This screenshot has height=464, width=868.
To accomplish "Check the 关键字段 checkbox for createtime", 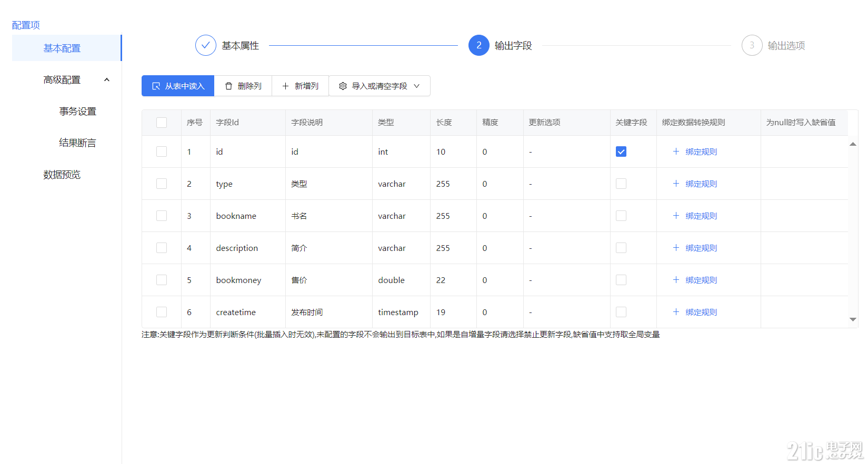I will coord(621,312).
